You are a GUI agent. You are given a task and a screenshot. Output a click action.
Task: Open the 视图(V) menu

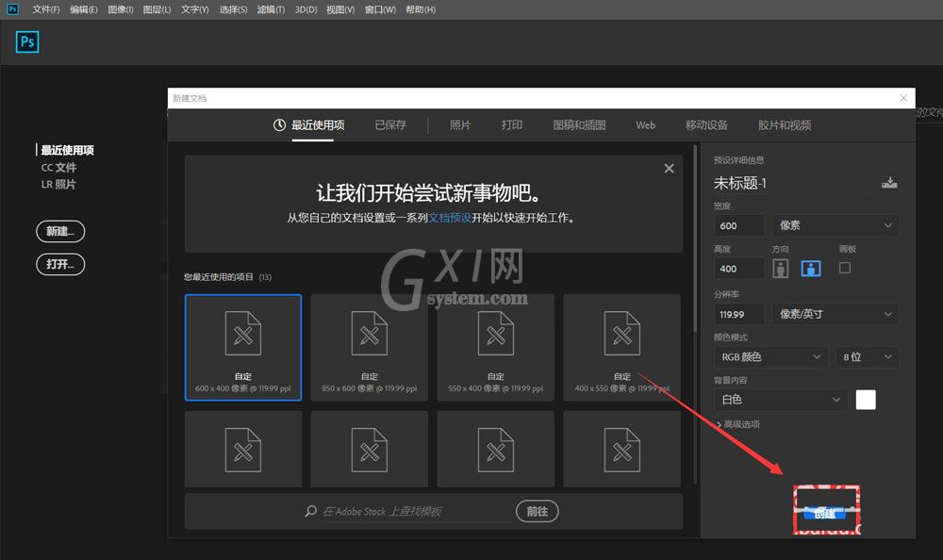coord(340,9)
